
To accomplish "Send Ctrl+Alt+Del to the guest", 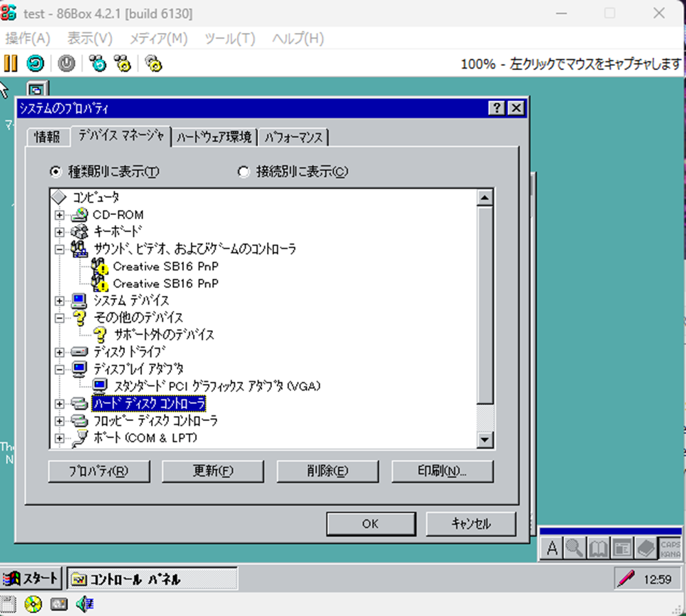I will click(97, 63).
